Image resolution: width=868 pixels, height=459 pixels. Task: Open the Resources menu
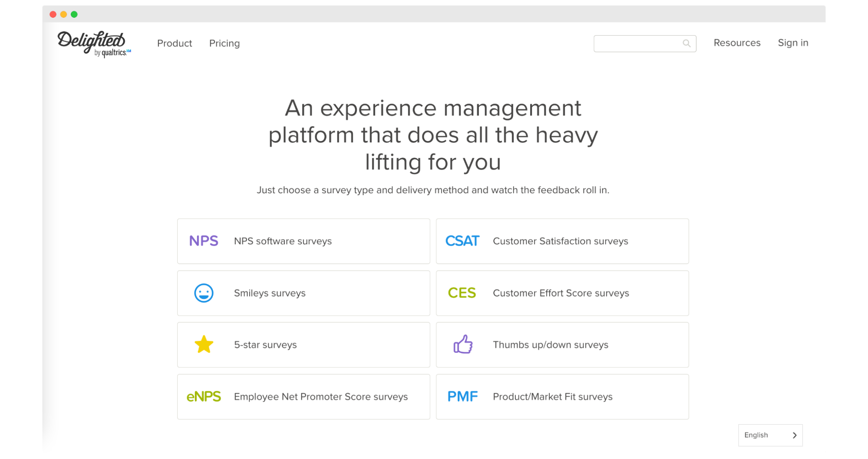click(737, 43)
